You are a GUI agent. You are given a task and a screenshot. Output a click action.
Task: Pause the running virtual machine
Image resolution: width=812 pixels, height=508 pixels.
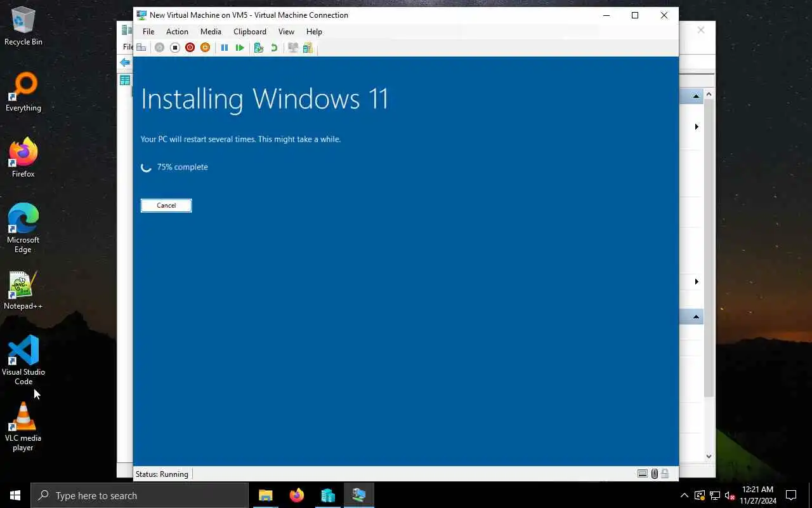(x=225, y=48)
